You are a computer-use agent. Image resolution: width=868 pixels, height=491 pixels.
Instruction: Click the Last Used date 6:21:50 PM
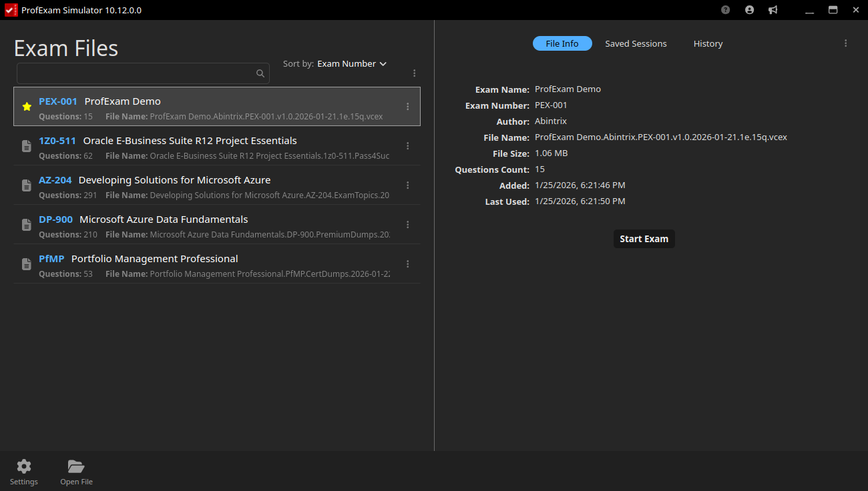click(580, 201)
